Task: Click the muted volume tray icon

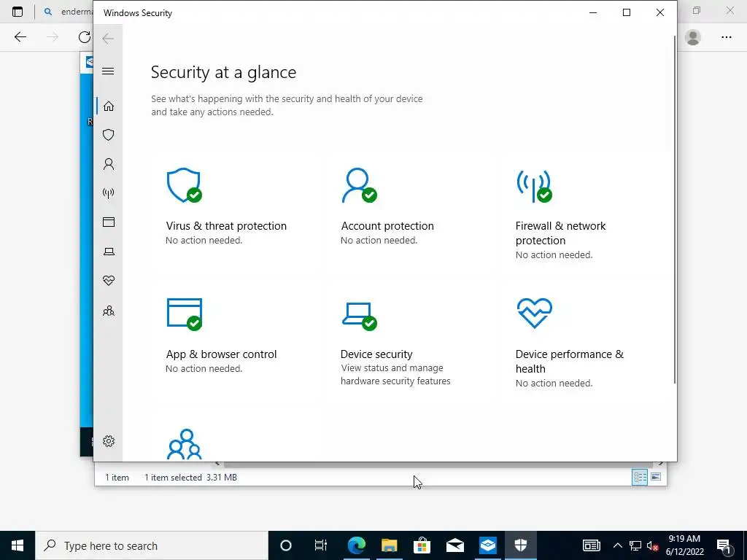Action: tap(653, 545)
